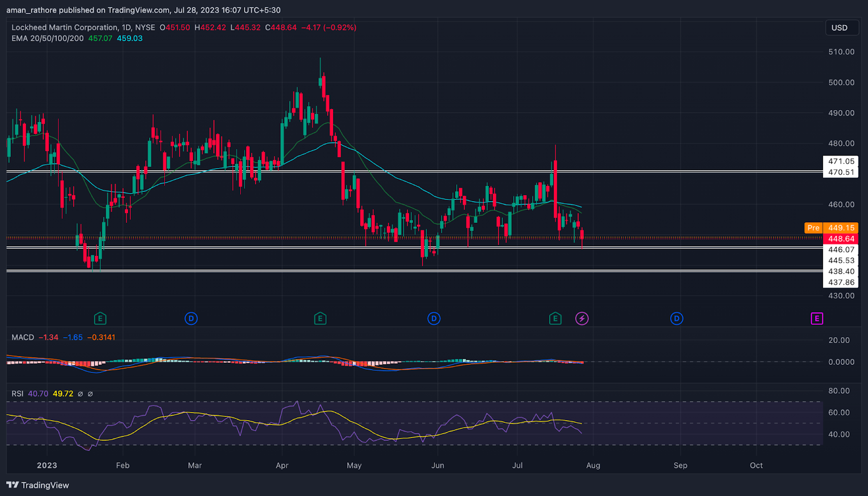Screen dimensions: 868x496
Task: Click the Aug label on the time axis
Action: [x=593, y=465]
